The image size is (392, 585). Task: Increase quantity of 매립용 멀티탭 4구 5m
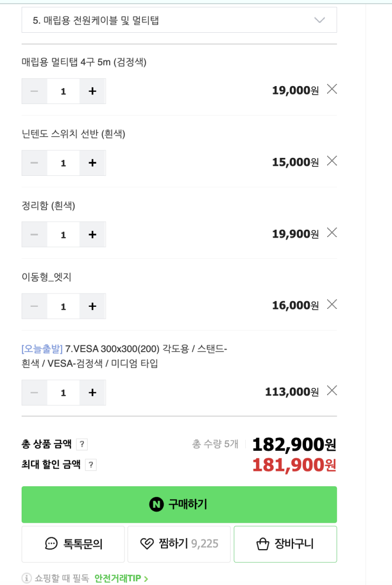tap(92, 91)
